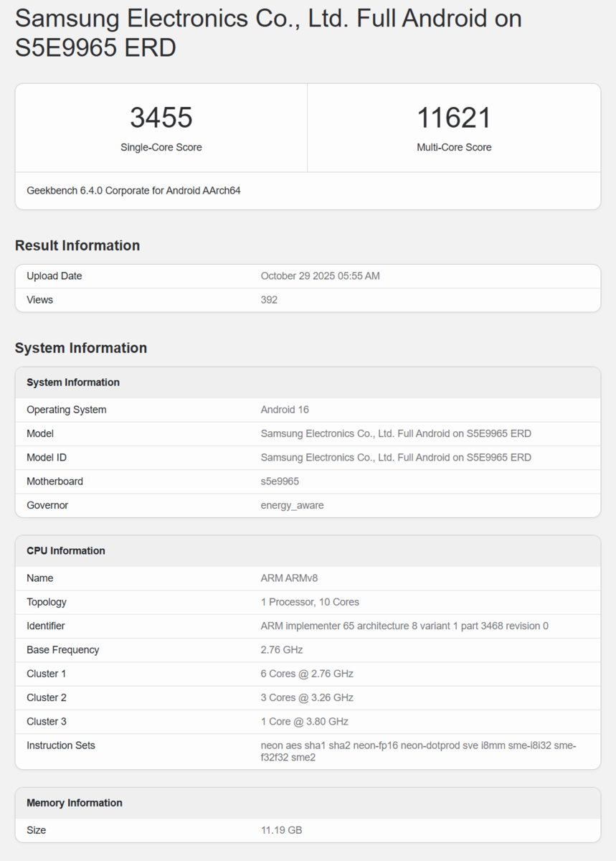Click the Result Information heading
The width and height of the screenshot is (616, 861).
(x=77, y=245)
